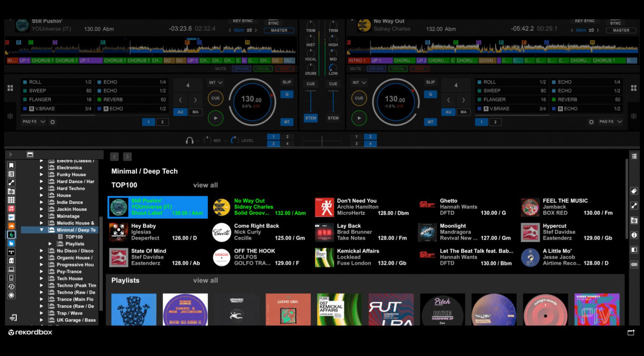Click the Link icon on the right sidebar
The image size is (644, 356).
634,264
